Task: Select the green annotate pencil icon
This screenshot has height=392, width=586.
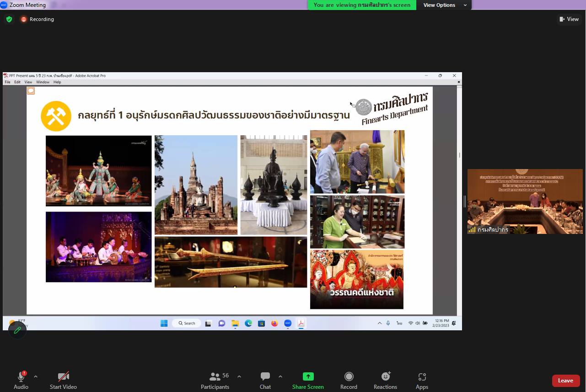Action: click(x=17, y=330)
